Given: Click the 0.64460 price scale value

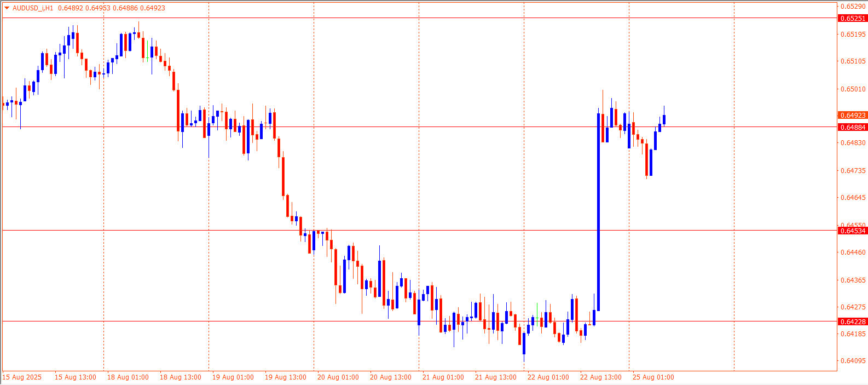Looking at the screenshot, I should point(853,252).
